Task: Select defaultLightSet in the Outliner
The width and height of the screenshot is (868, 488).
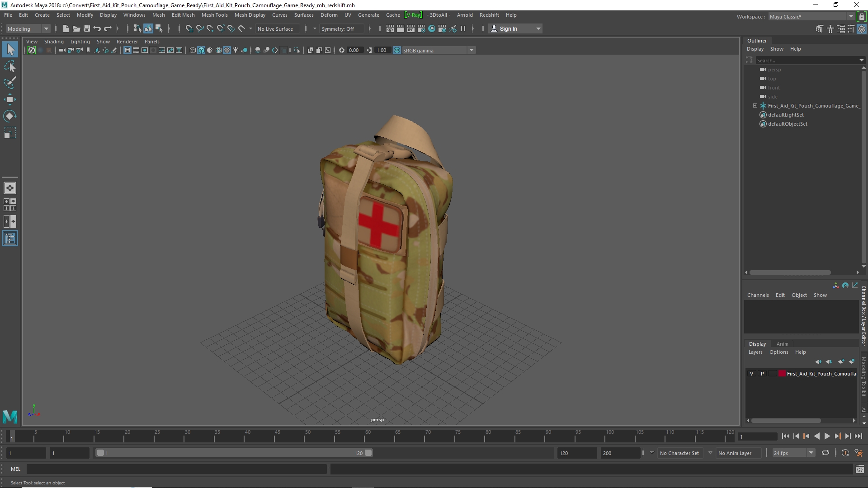Action: point(786,115)
